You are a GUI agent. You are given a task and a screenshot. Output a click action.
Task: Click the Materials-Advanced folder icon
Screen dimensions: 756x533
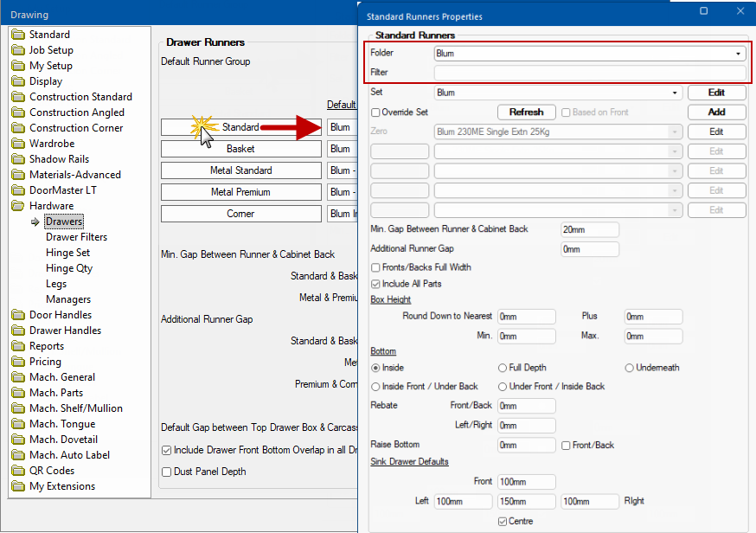tap(18, 175)
